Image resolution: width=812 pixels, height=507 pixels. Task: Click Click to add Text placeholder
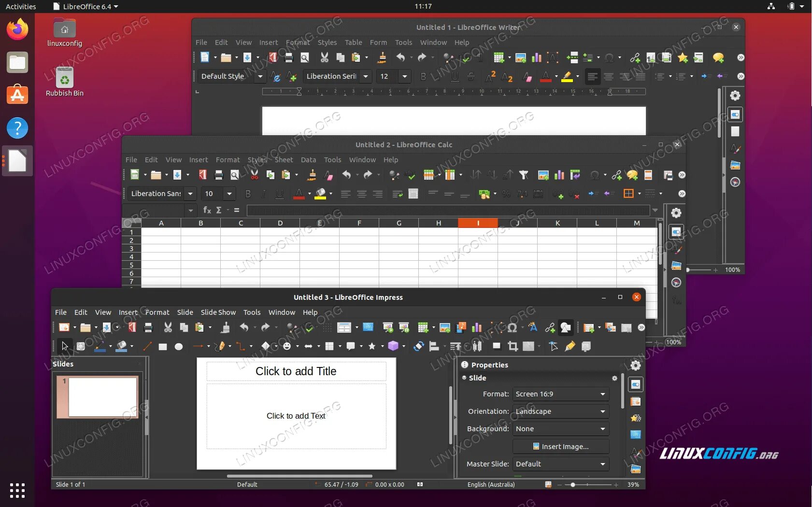296,416
